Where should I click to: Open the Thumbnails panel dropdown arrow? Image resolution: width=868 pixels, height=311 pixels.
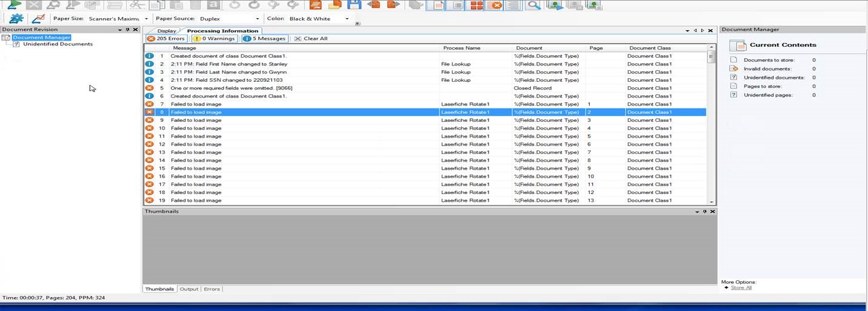tap(696, 212)
